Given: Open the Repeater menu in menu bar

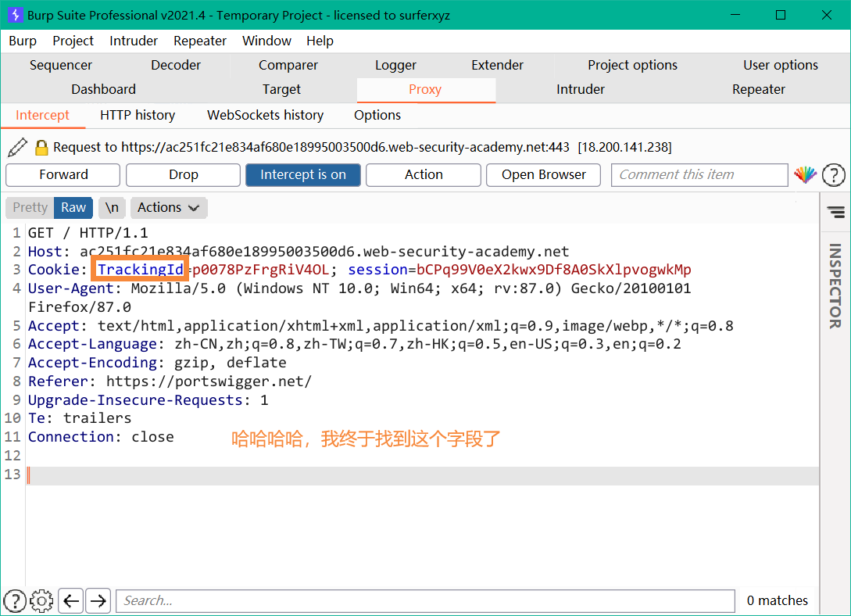Looking at the screenshot, I should click(200, 41).
